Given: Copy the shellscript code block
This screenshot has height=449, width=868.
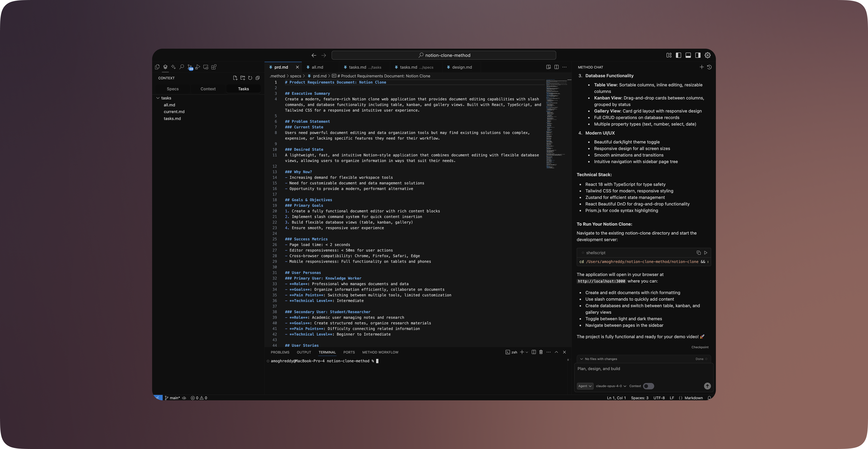Looking at the screenshot, I should [698, 253].
